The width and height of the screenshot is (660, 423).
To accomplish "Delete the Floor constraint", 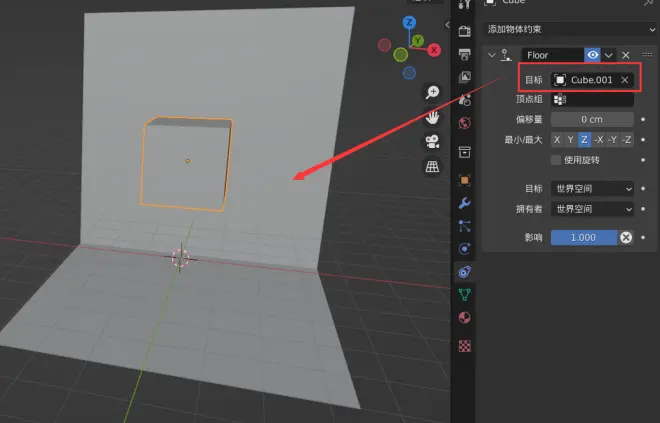I will [x=626, y=55].
